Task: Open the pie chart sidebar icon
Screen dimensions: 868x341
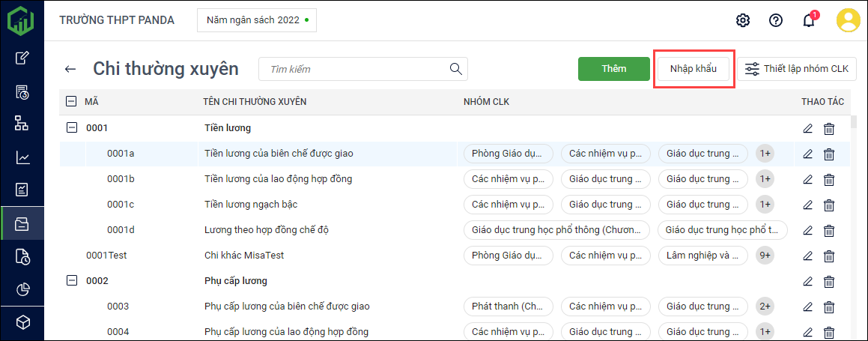Action: 22,289
